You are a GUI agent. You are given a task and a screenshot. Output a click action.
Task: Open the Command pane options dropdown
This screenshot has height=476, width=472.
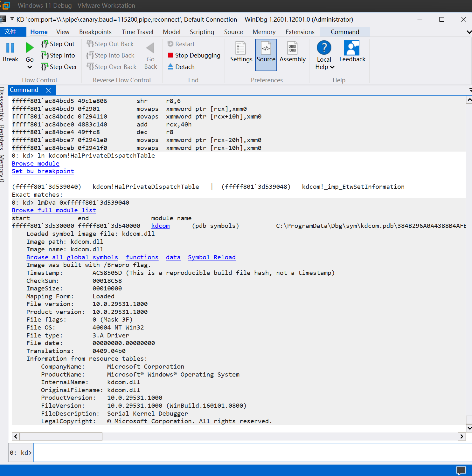[470, 90]
